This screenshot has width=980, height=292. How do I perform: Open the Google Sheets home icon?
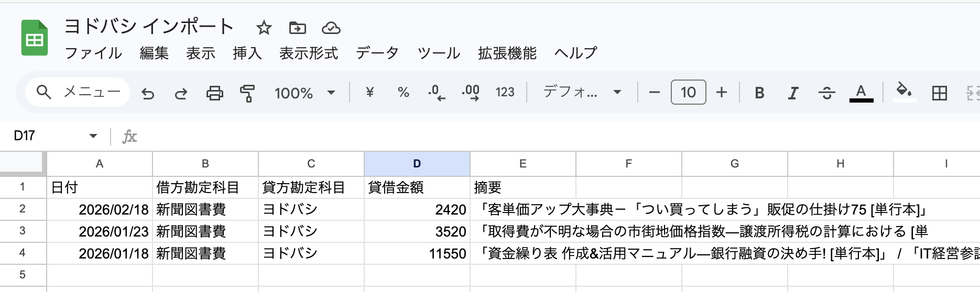pos(35,38)
